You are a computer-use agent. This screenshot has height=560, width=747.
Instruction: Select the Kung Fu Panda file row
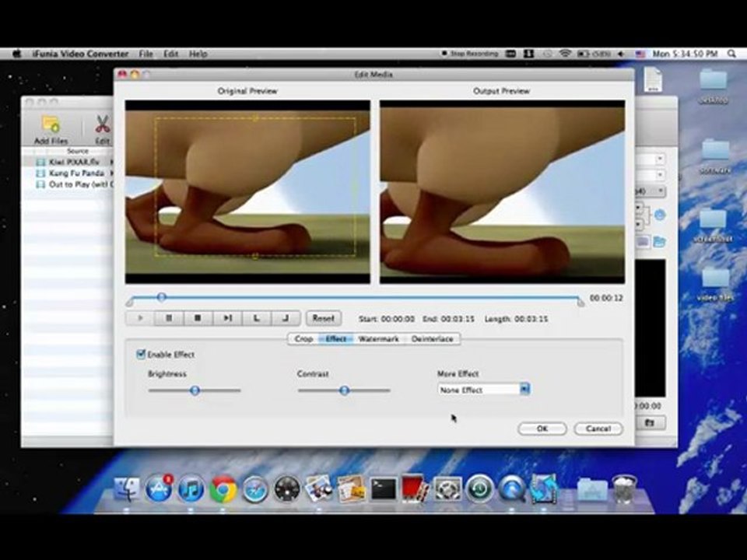point(68,173)
